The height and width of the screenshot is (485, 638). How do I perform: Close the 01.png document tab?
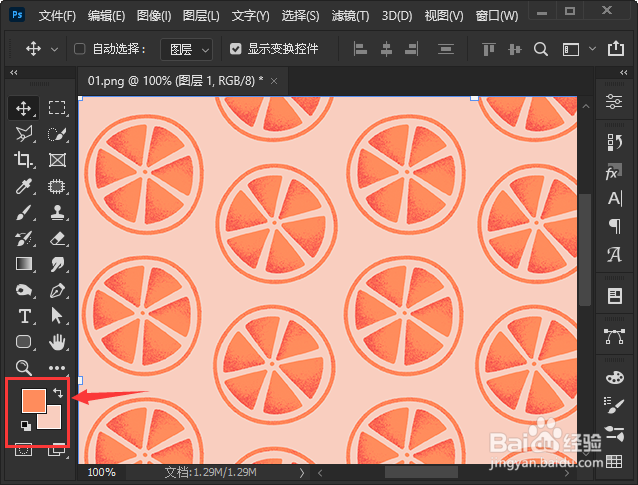click(274, 81)
